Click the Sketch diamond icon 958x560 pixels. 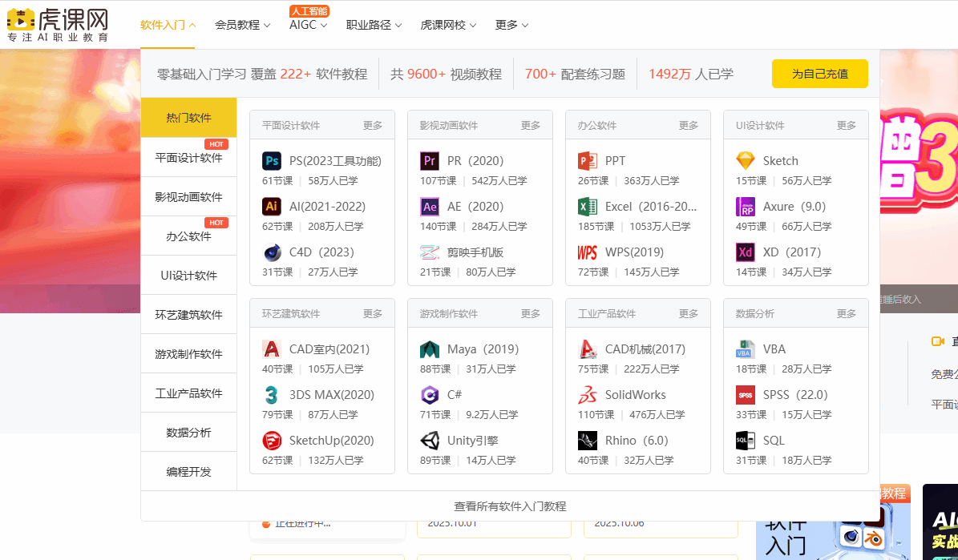click(x=746, y=161)
